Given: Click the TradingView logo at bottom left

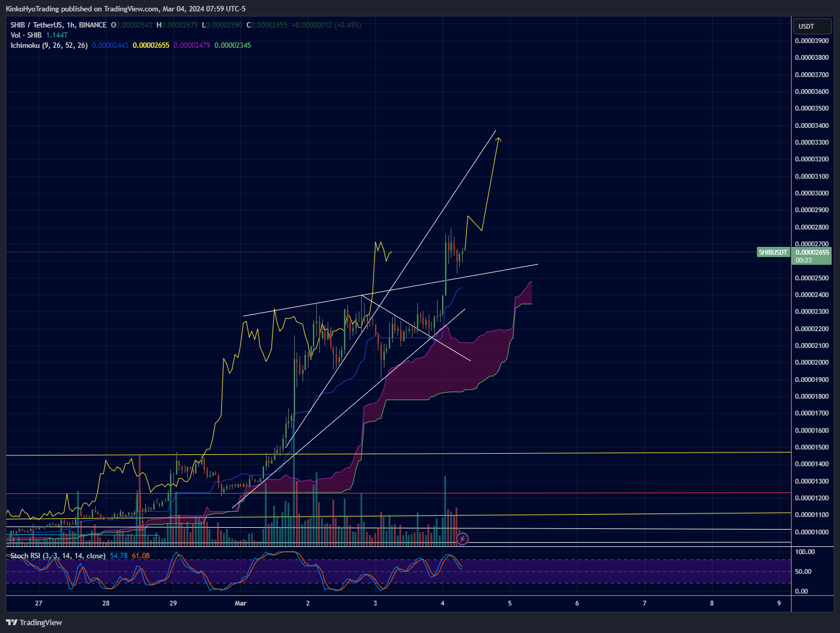Looking at the screenshot, I should coord(34,622).
